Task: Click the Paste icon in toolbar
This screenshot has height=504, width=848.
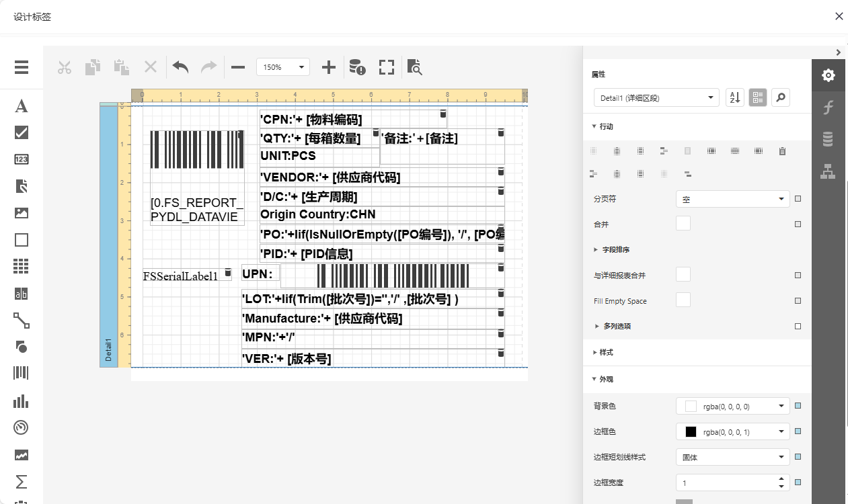Action: coord(122,67)
